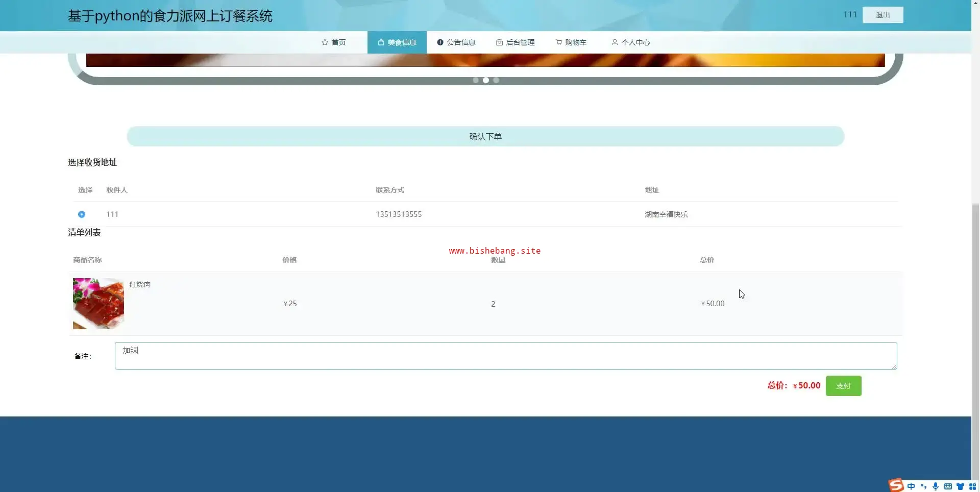Click the 备注 label

click(x=83, y=356)
